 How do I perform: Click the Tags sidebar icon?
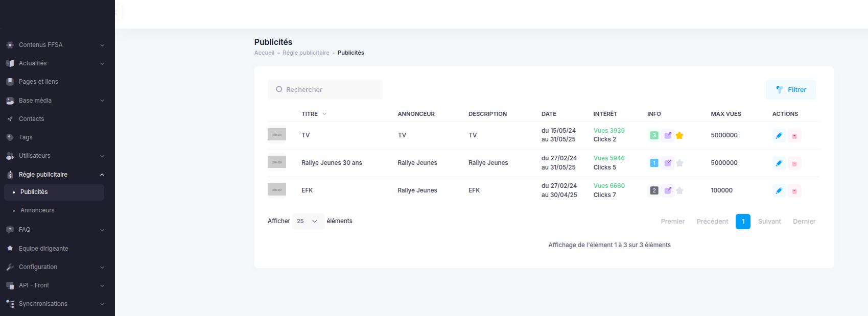(x=10, y=137)
